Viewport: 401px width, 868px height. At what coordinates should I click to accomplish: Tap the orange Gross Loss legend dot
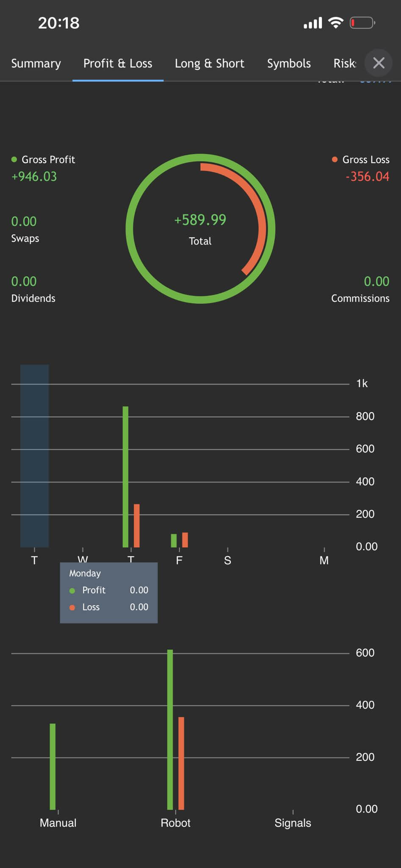[335, 160]
